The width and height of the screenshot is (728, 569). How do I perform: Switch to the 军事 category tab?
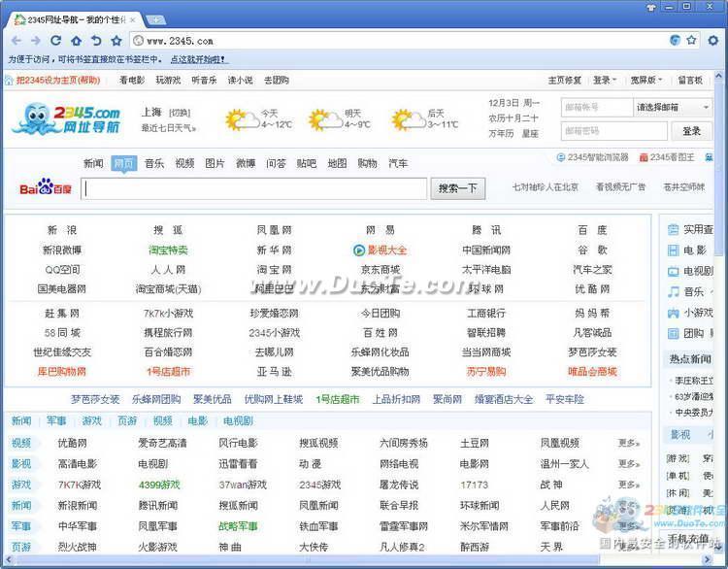point(56,421)
